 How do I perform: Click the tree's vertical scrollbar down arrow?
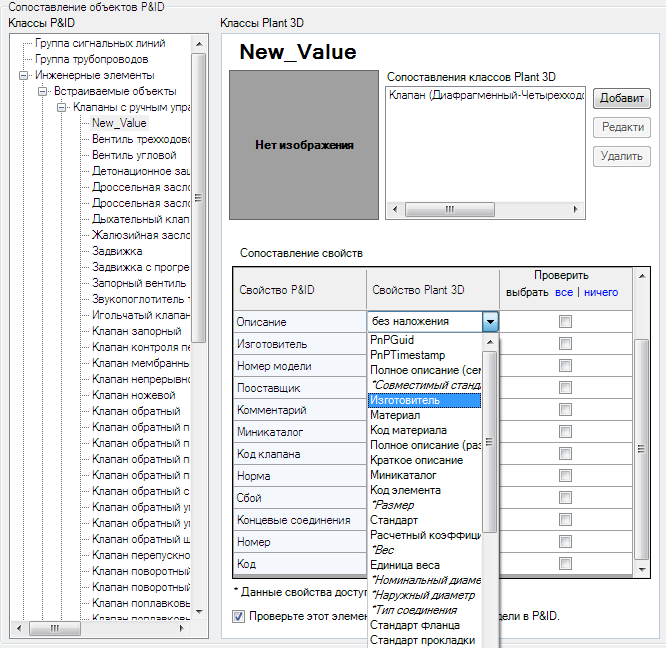pos(199,612)
